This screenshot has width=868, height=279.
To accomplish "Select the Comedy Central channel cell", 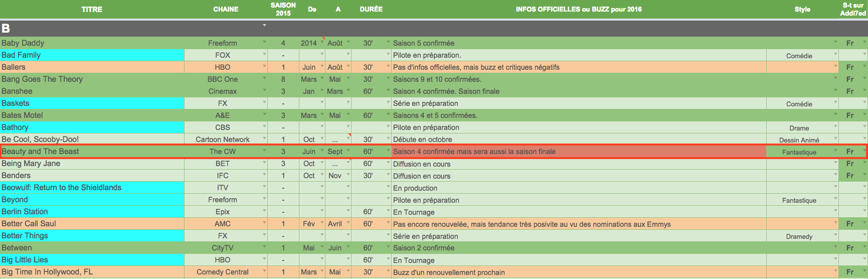I will 223,272.
